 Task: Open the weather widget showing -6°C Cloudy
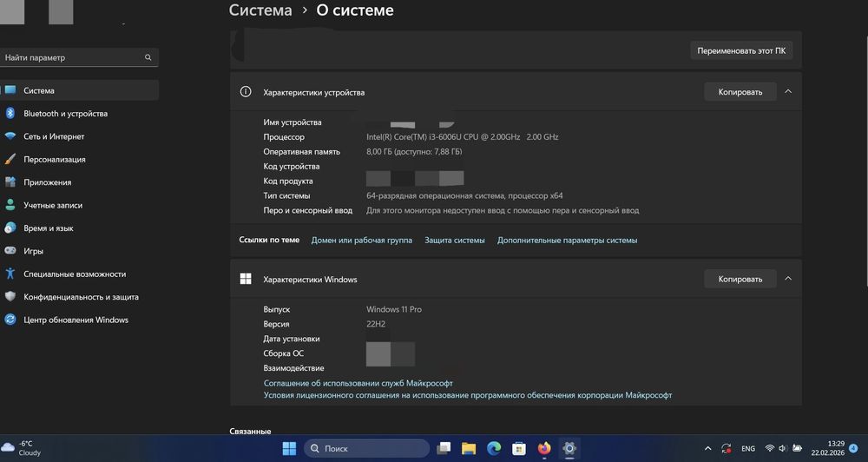click(23, 449)
